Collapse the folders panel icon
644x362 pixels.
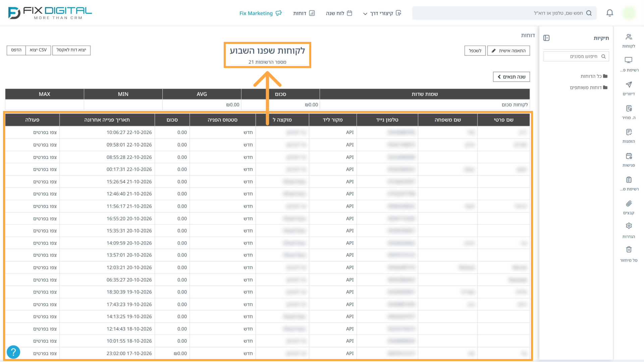click(546, 38)
